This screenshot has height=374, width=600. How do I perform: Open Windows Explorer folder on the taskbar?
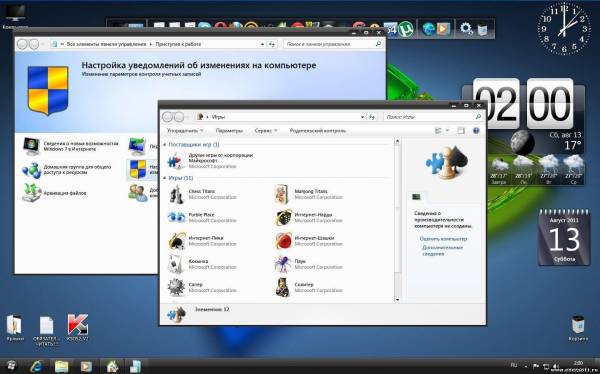click(x=62, y=366)
